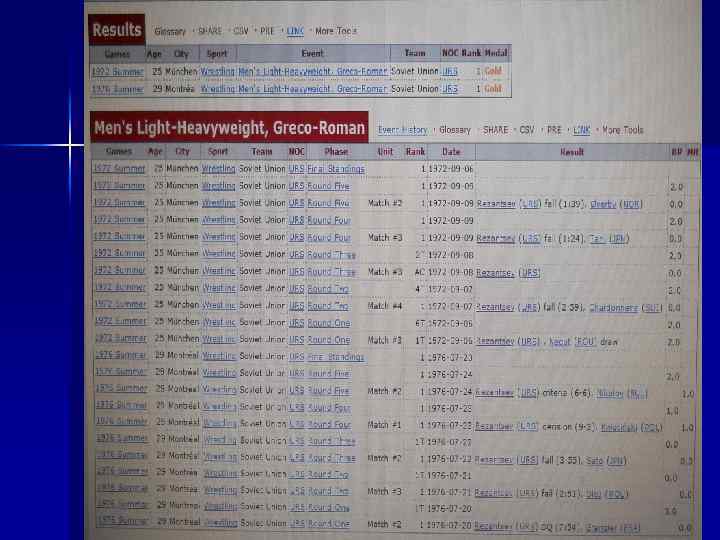Sort the lower table by Unit column

385,152
